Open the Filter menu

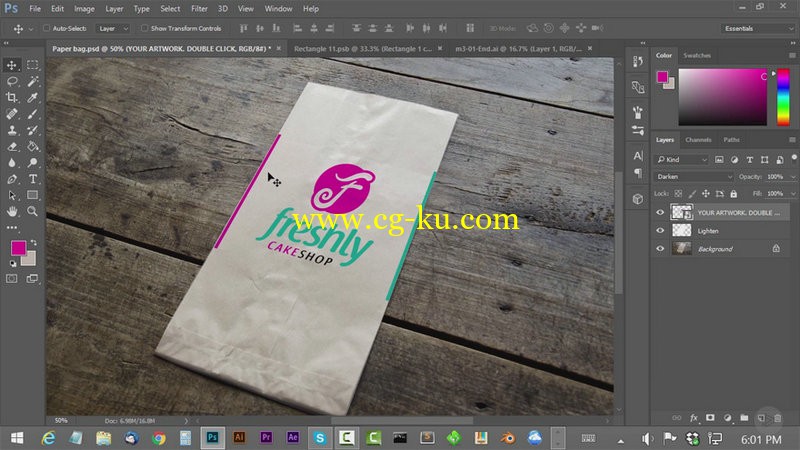pyautogui.click(x=199, y=9)
